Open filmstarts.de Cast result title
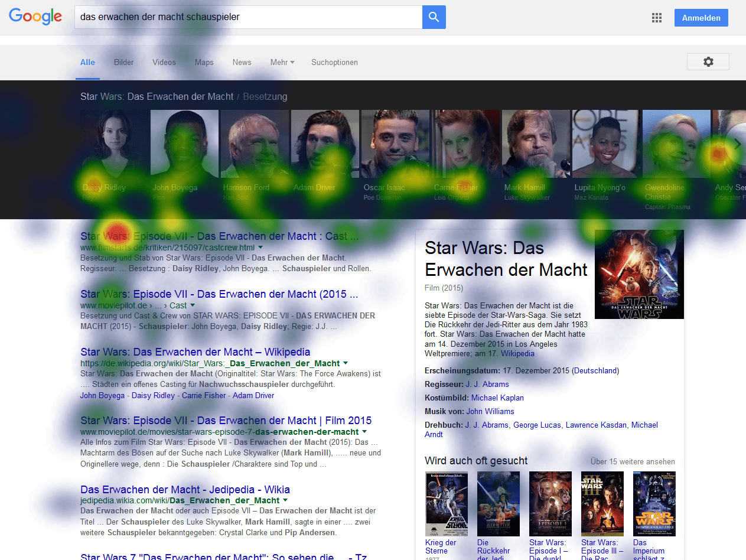Viewport: 746px width, 560px height. click(x=220, y=236)
